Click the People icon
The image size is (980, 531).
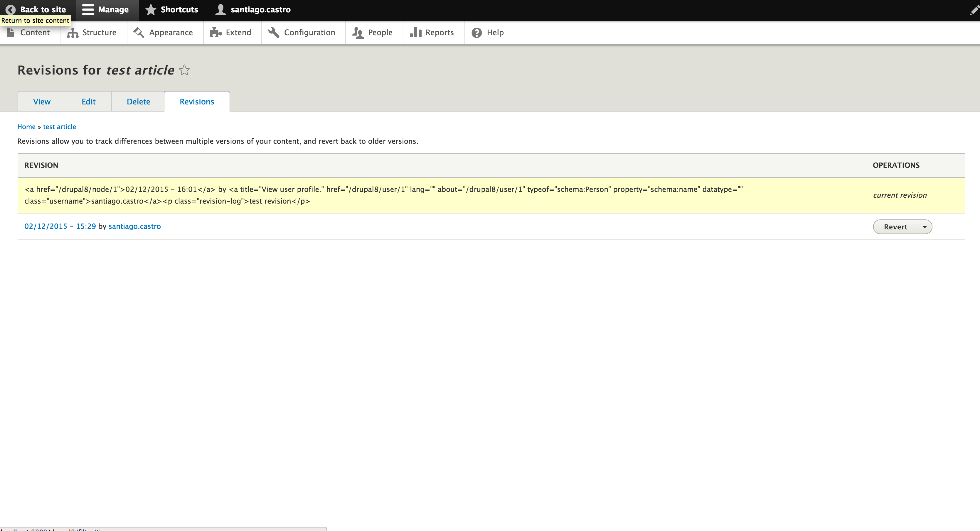coord(358,32)
